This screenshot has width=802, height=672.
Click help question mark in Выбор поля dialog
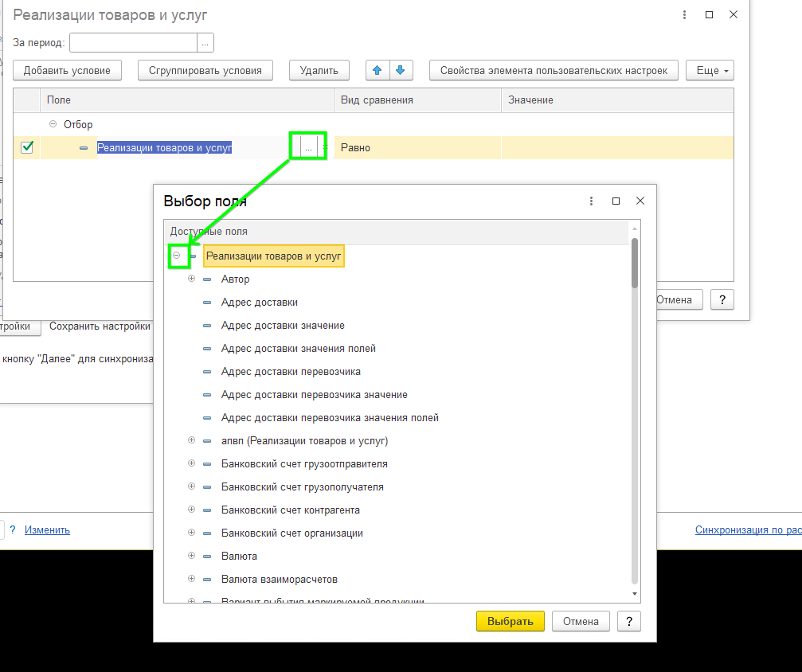(x=628, y=621)
